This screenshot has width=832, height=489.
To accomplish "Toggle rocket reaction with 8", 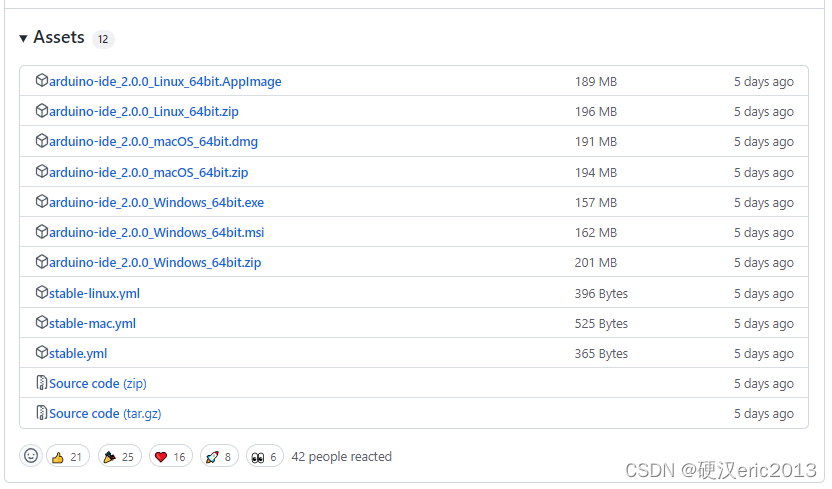I will click(219, 457).
